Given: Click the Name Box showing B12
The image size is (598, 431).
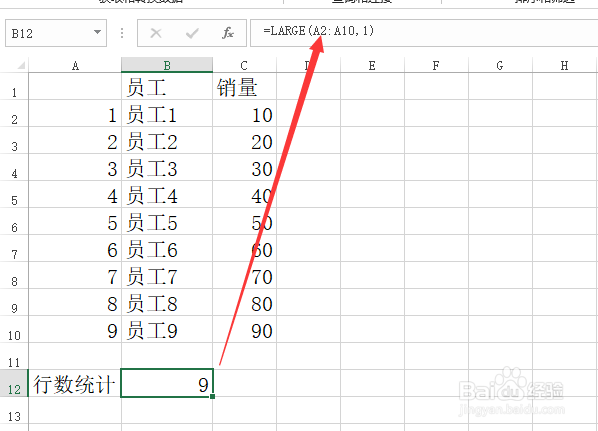Looking at the screenshot, I should [56, 33].
